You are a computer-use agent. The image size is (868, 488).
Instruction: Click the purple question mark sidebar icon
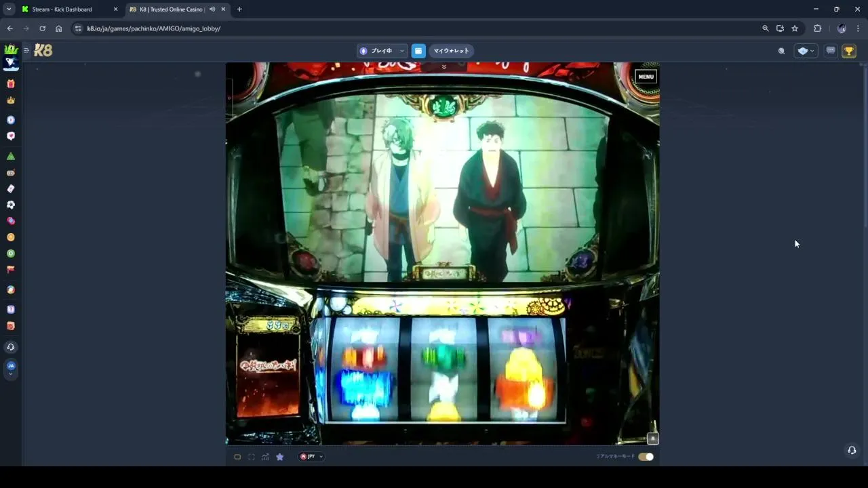(10, 310)
